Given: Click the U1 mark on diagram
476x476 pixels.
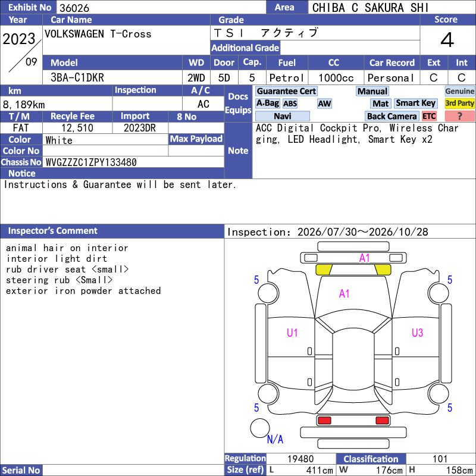Looking at the screenshot, I should tap(292, 333).
